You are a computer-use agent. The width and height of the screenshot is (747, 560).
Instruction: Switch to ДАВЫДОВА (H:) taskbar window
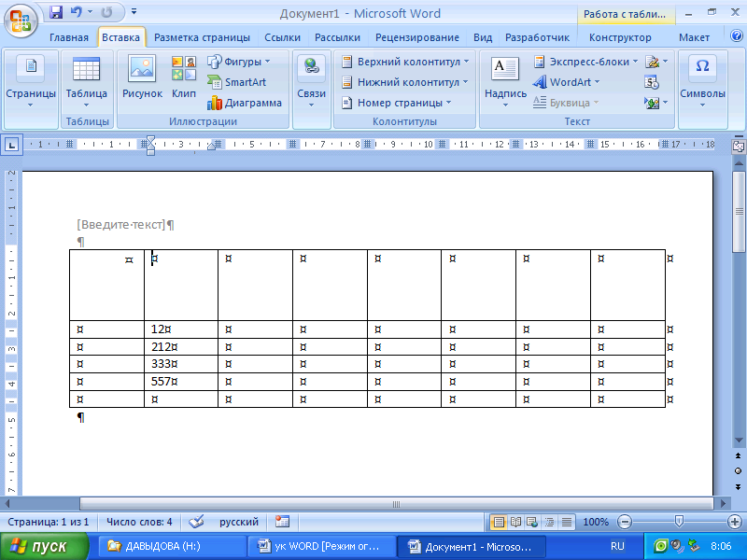click(x=172, y=546)
